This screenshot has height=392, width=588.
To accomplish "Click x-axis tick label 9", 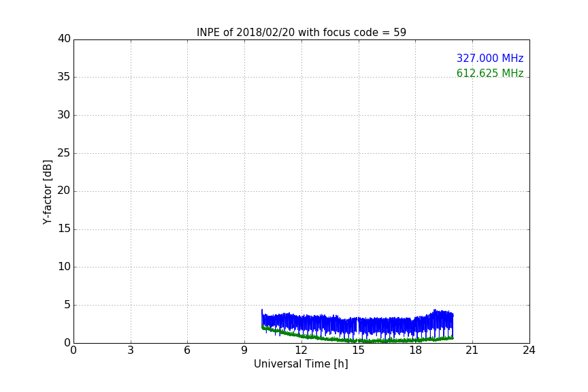I will tap(244, 350).
